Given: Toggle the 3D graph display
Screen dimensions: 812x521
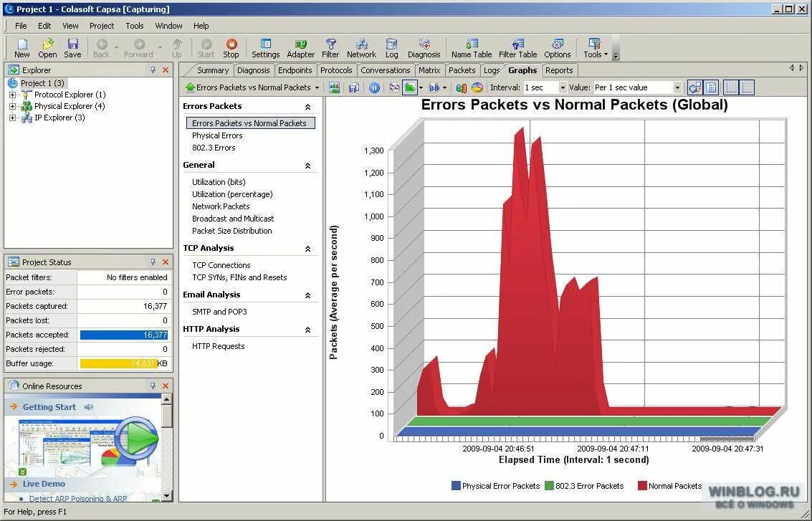Looking at the screenshot, I should tap(694, 87).
